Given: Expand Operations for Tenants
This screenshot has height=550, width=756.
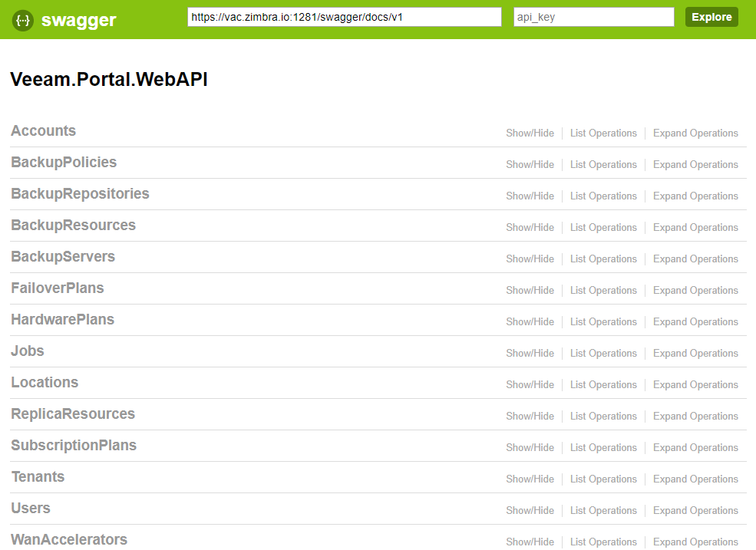Looking at the screenshot, I should point(695,479).
